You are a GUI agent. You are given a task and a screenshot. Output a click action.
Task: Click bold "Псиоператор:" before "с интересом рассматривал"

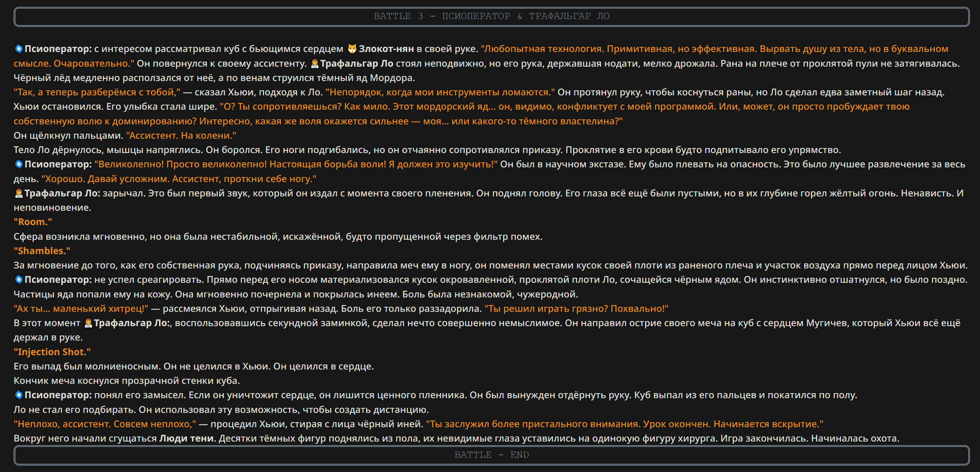pos(58,49)
